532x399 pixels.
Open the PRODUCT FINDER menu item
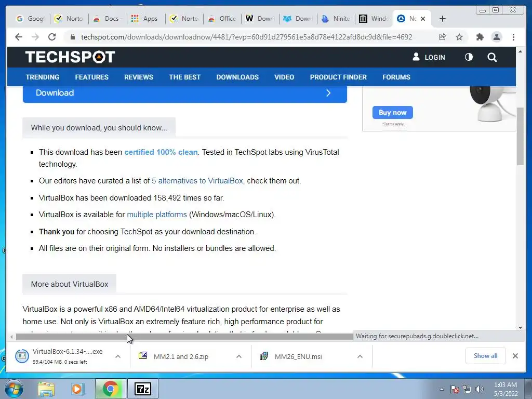pos(338,77)
